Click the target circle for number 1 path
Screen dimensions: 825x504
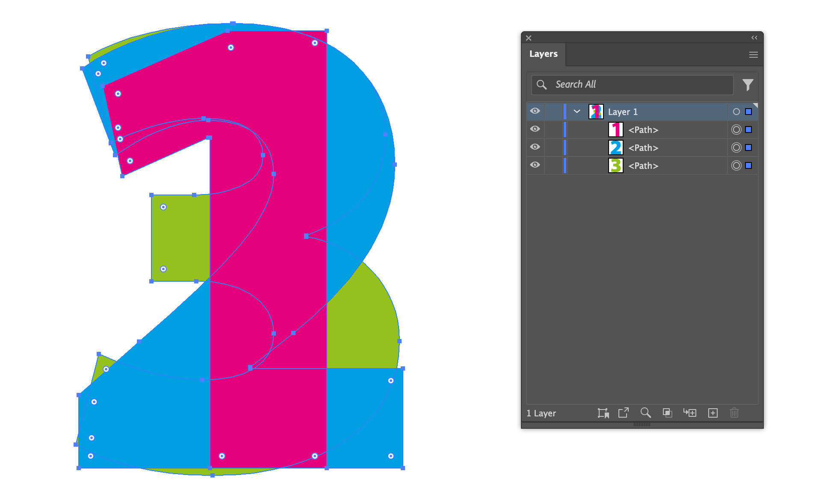[736, 130]
